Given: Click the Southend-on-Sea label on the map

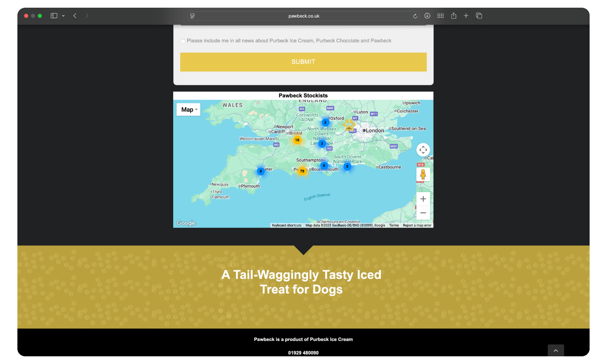Looking at the screenshot, I should click(408, 129).
